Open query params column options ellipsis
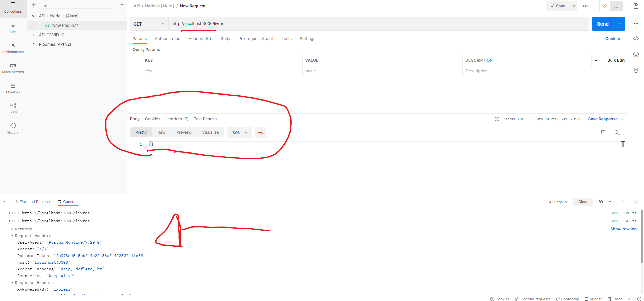 click(x=598, y=60)
